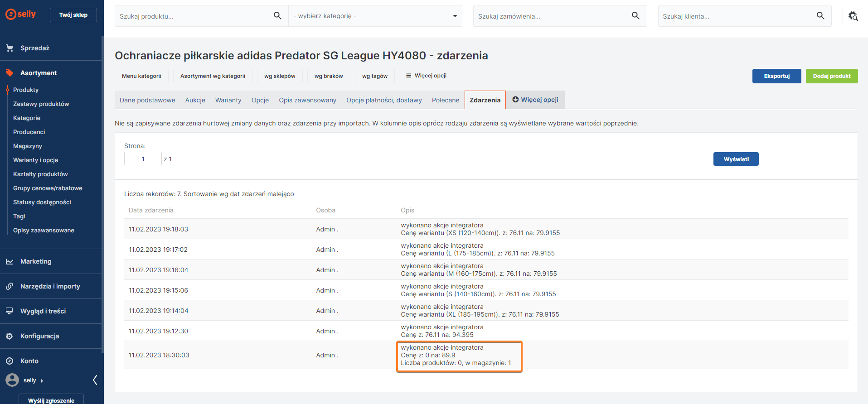Image resolution: width=868 pixels, height=404 pixels.
Task: Open the 'wybierz kategorię' dropdown
Action: point(375,16)
